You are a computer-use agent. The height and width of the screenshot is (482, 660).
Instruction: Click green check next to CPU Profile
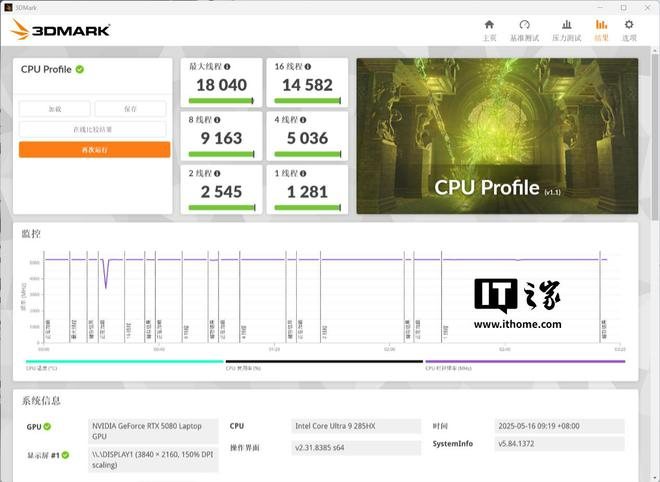coord(80,69)
